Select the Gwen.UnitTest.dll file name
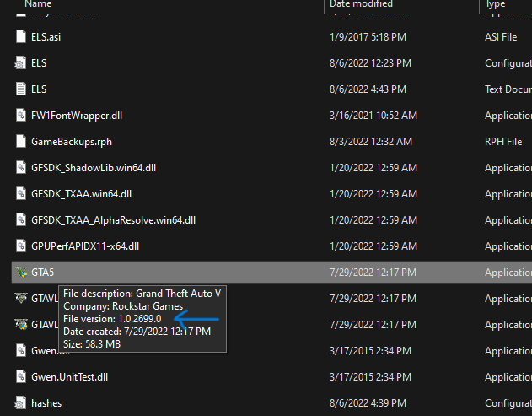The height and width of the screenshot is (416, 532). pos(69,377)
